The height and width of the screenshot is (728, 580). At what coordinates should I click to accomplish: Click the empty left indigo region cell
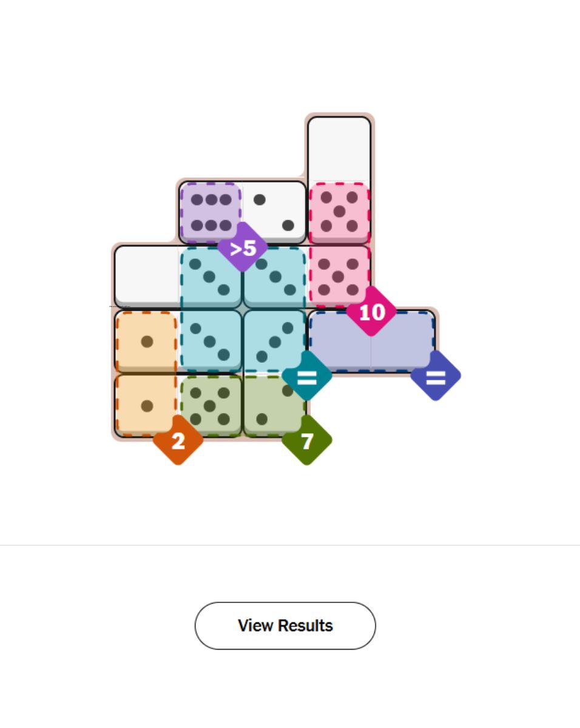(340, 340)
